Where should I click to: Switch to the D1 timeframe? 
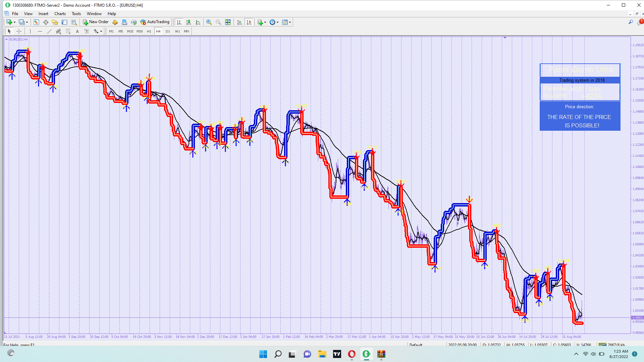pos(168,31)
